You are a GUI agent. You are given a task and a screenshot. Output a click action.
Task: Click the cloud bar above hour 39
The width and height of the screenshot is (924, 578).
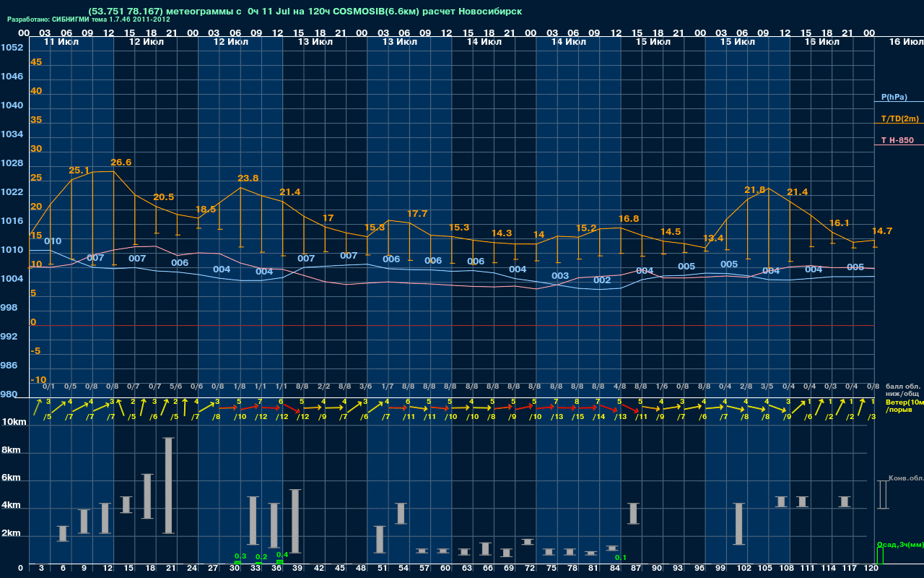295,521
